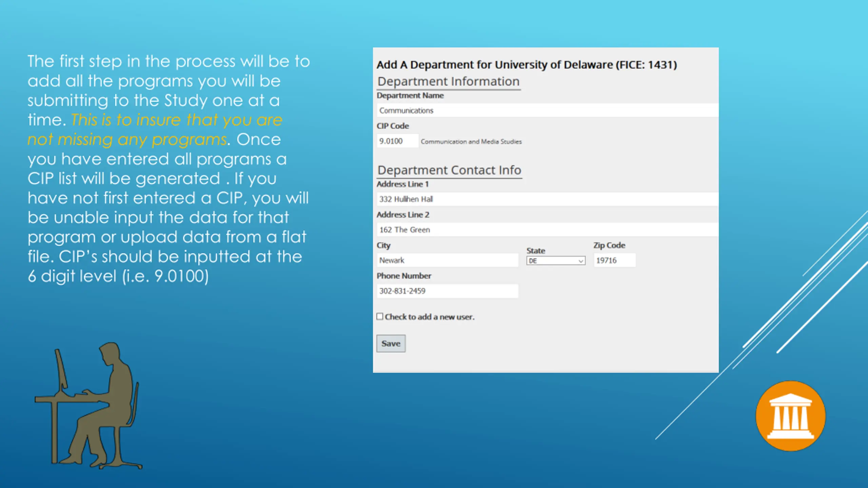This screenshot has width=868, height=488.
Task: Click 'Communication and Media Studies' CIP description
Action: click(x=471, y=142)
